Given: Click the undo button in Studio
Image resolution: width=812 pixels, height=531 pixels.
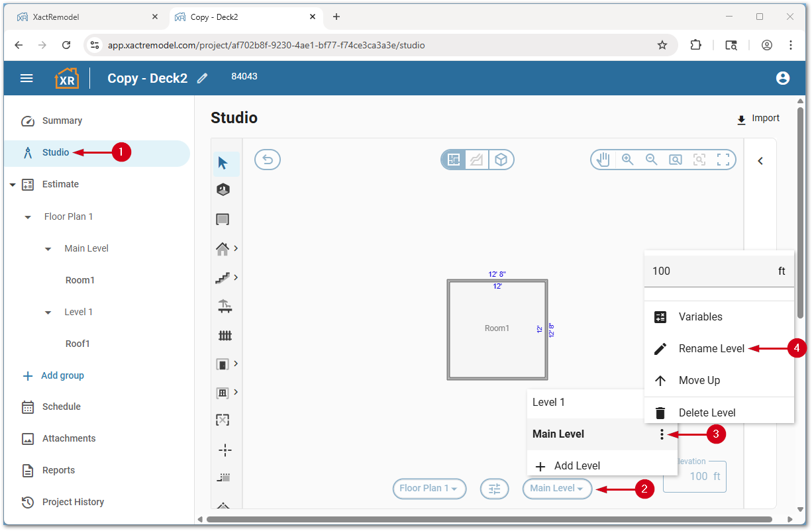Looking at the screenshot, I should [268, 160].
